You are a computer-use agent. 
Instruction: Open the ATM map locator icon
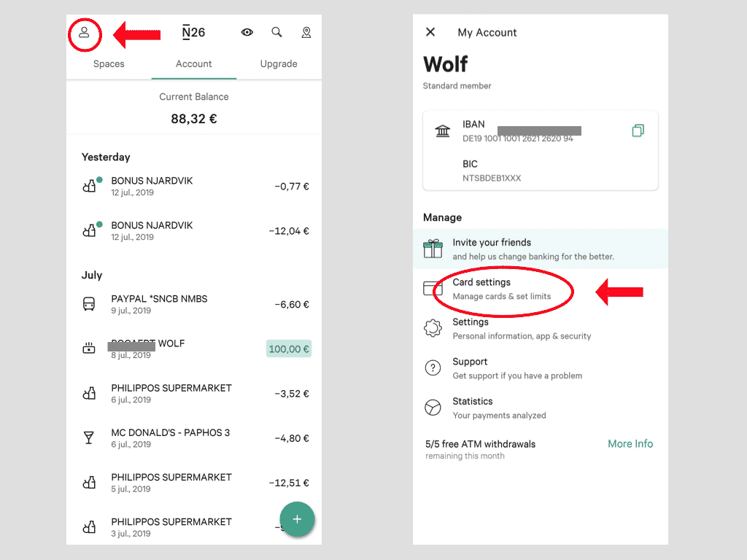306,32
